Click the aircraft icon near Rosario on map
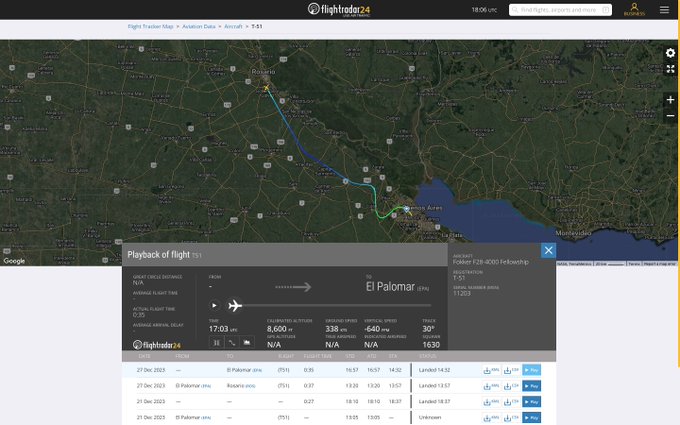680x425 pixels. [x=266, y=88]
